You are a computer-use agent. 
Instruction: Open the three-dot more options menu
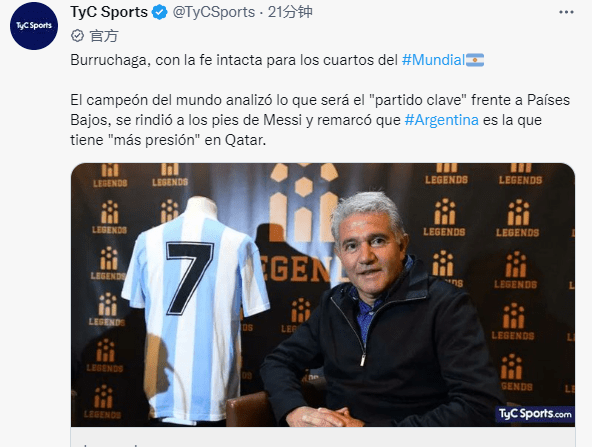point(566,12)
